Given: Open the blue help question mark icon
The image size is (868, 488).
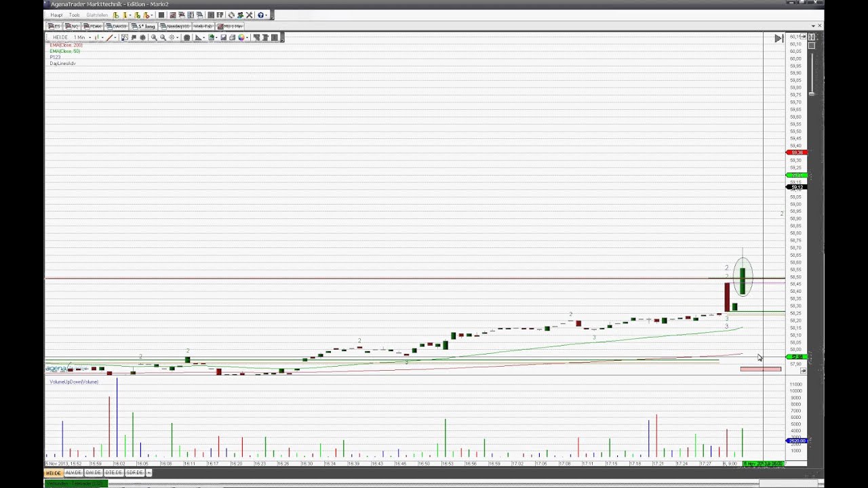Looking at the screenshot, I should (x=260, y=15).
